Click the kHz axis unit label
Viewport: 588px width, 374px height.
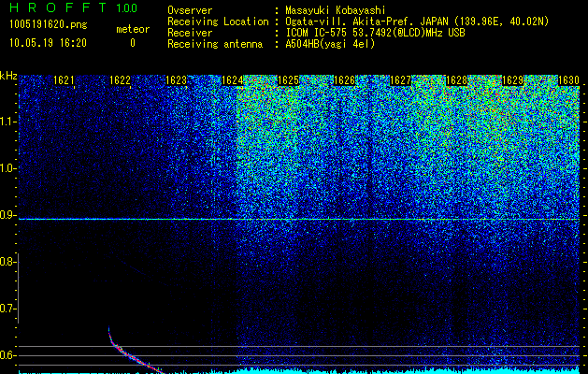click(8, 76)
